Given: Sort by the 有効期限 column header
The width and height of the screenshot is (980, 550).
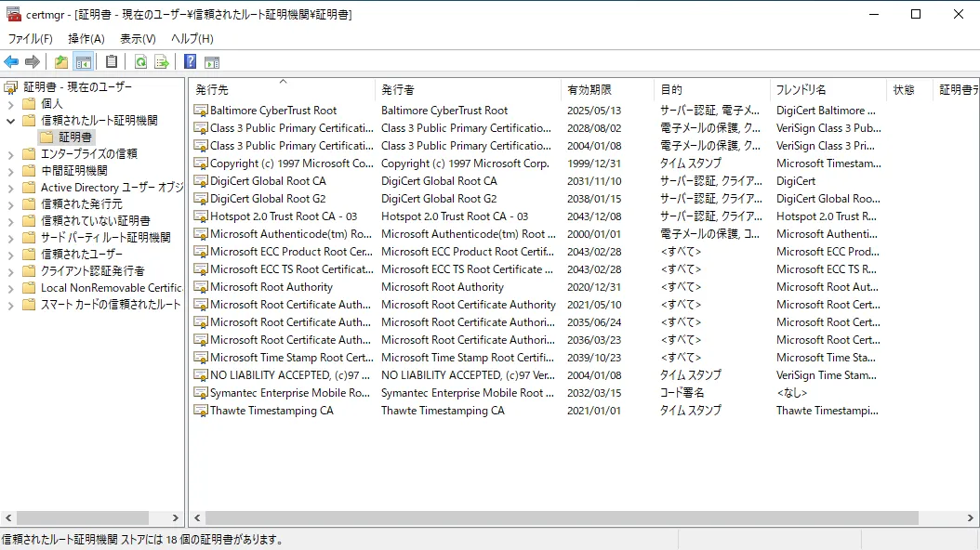Looking at the screenshot, I should coord(607,90).
